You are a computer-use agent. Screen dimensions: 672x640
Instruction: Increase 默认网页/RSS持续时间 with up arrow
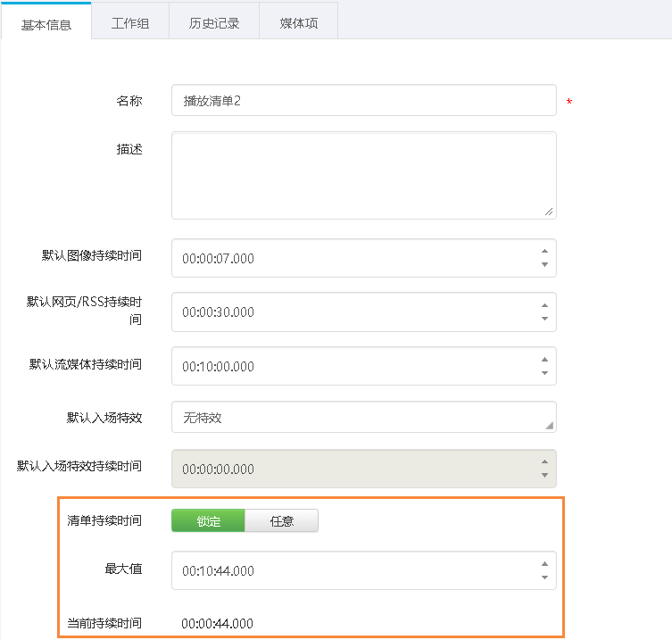544,305
